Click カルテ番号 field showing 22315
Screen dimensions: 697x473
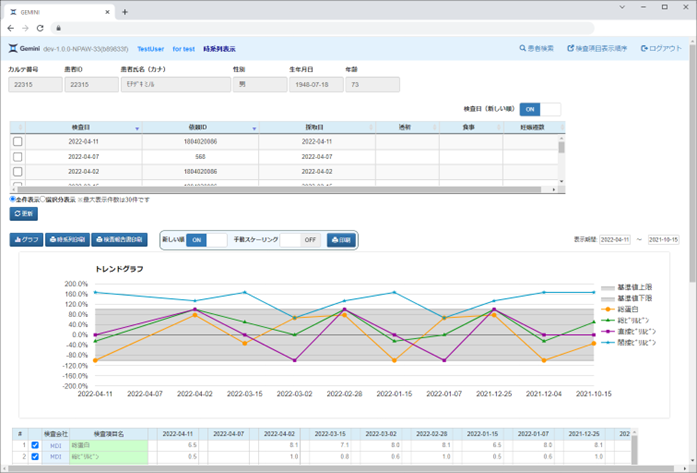35,84
